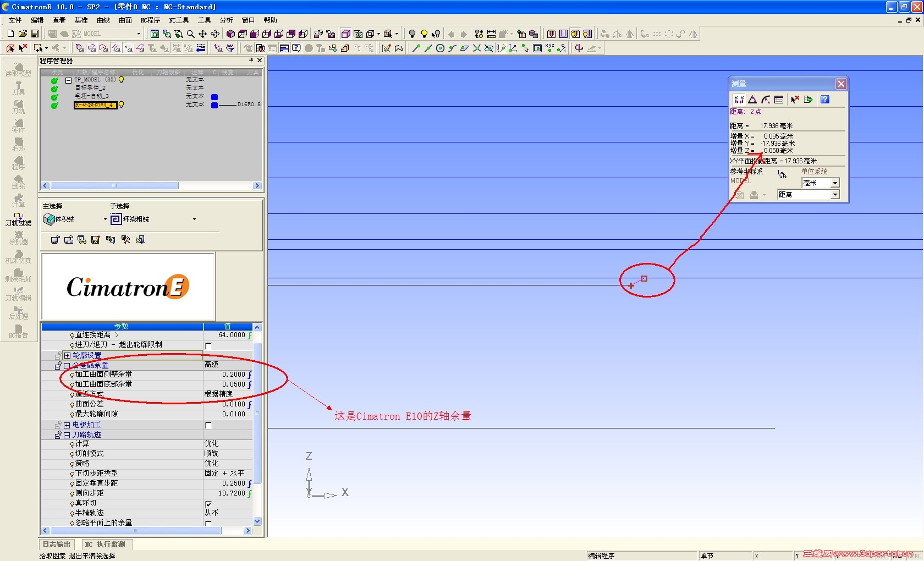Click the 机床仿真 sidebar icon

coord(19,256)
